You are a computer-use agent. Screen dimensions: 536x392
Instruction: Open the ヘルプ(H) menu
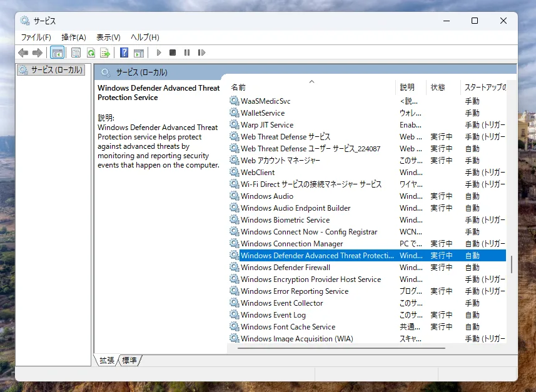(x=145, y=38)
